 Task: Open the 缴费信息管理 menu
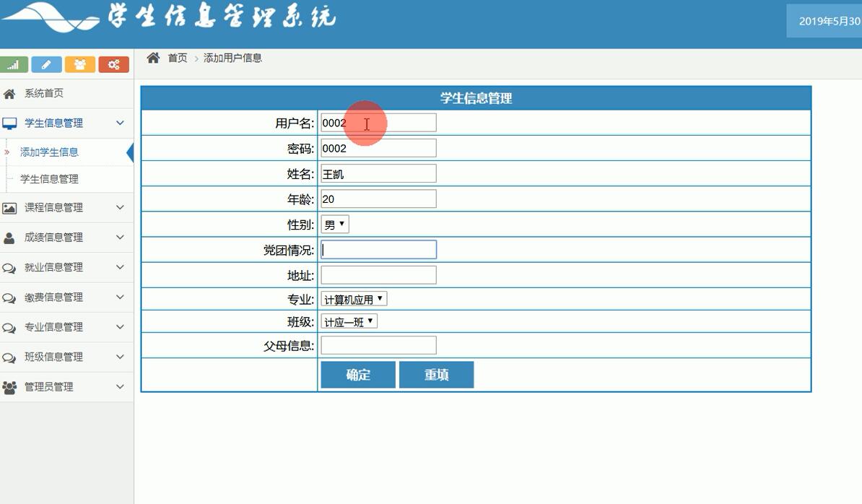click(x=54, y=297)
